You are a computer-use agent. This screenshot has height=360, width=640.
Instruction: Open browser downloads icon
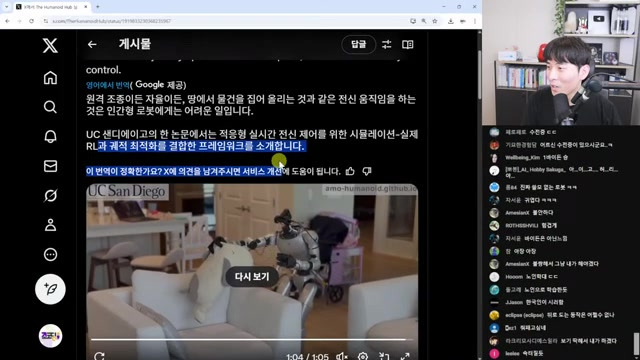(451, 21)
